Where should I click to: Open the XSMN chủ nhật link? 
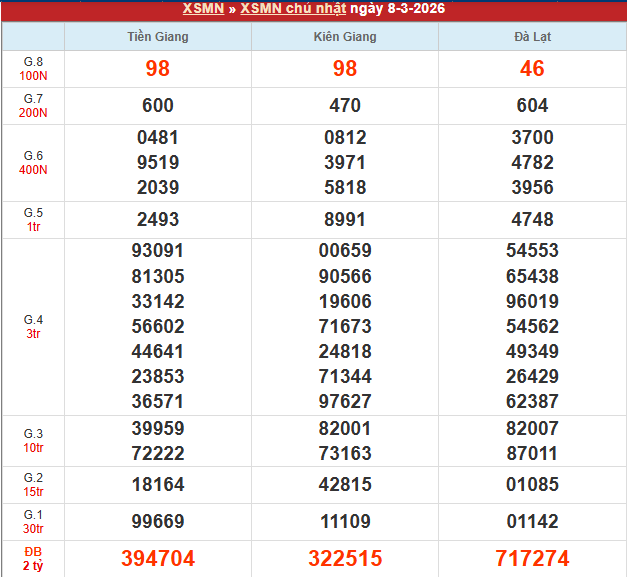pos(296,9)
